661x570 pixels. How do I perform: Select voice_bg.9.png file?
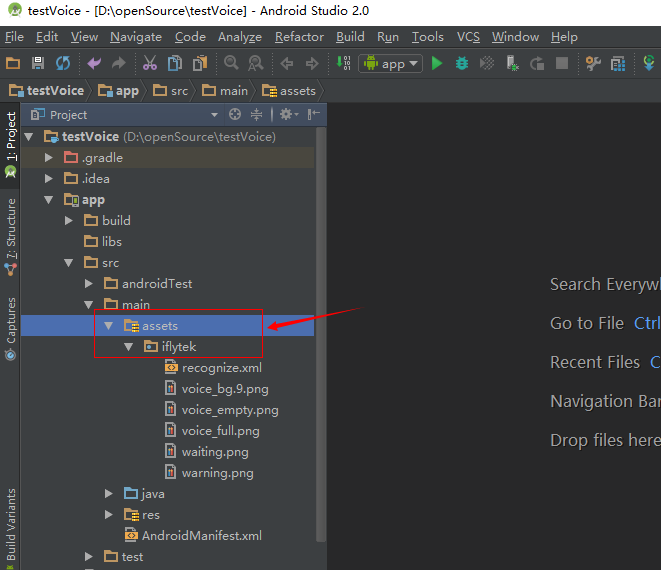(217, 389)
